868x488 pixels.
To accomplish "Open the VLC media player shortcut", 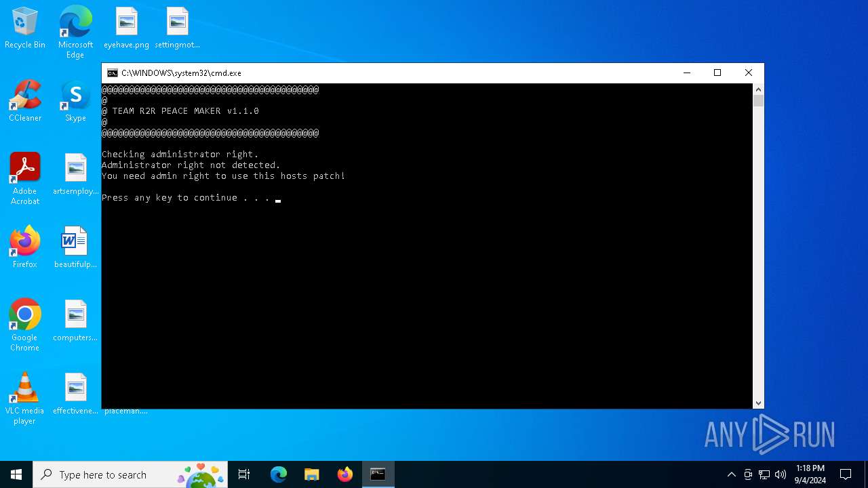I will click(25, 399).
